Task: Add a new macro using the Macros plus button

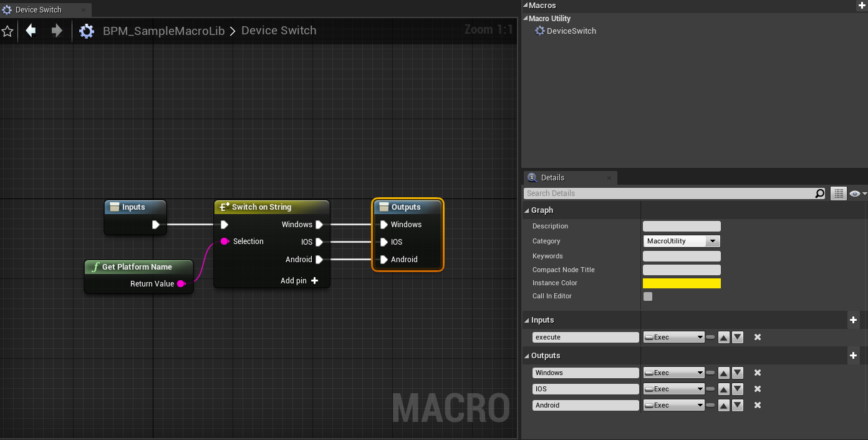Action: point(862,5)
